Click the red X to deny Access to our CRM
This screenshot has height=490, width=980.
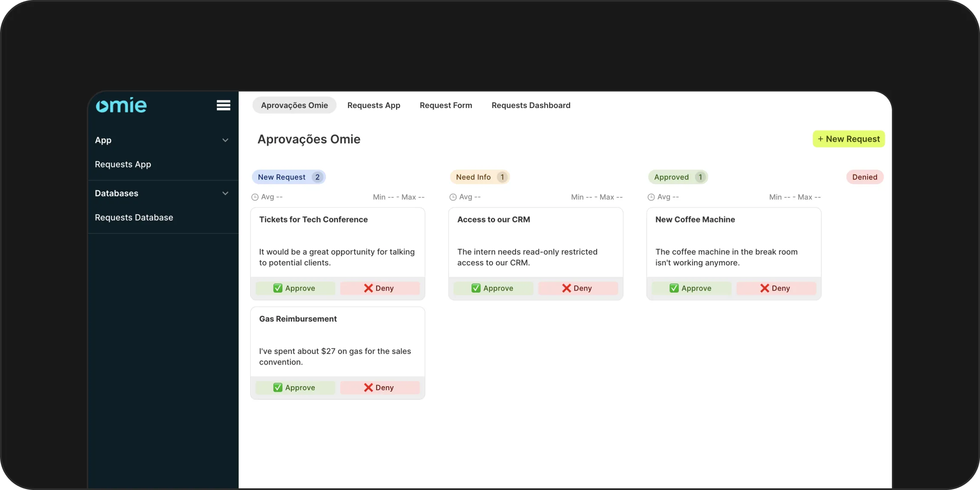[566, 288]
